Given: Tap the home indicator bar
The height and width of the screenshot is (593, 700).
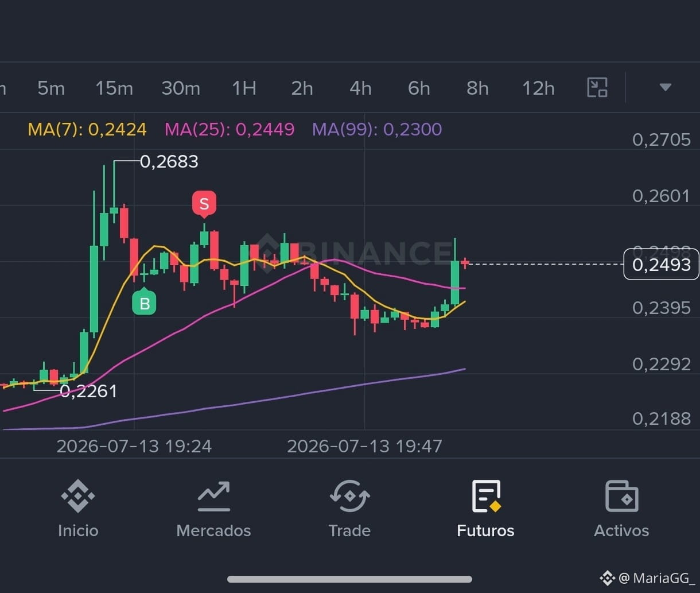Looking at the screenshot, I should [x=349, y=579].
